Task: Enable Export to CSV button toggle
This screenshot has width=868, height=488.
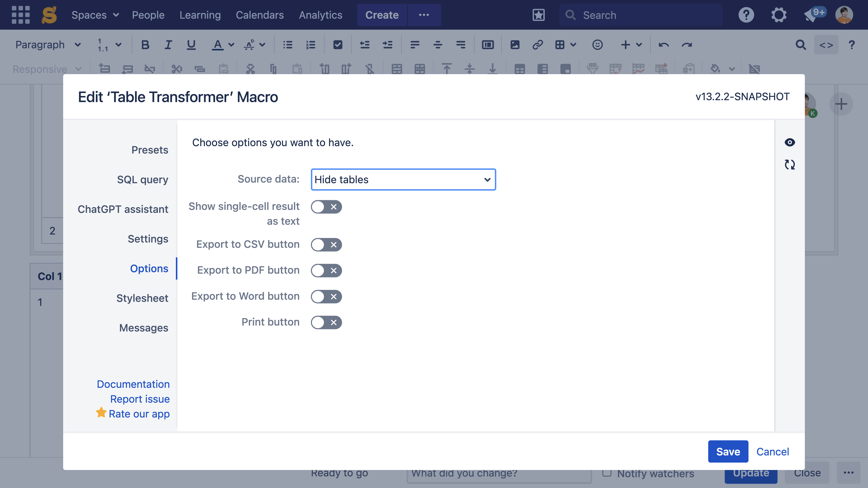Action: pyautogui.click(x=326, y=244)
